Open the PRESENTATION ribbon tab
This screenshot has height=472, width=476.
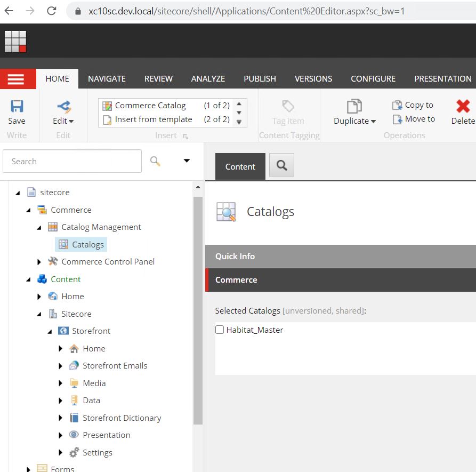pos(442,78)
